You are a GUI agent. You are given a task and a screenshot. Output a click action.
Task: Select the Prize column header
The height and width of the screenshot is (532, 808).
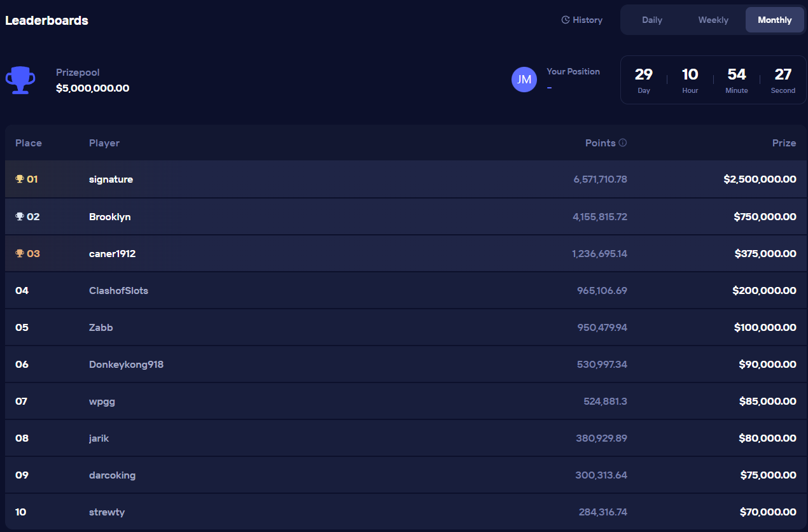pyautogui.click(x=784, y=143)
